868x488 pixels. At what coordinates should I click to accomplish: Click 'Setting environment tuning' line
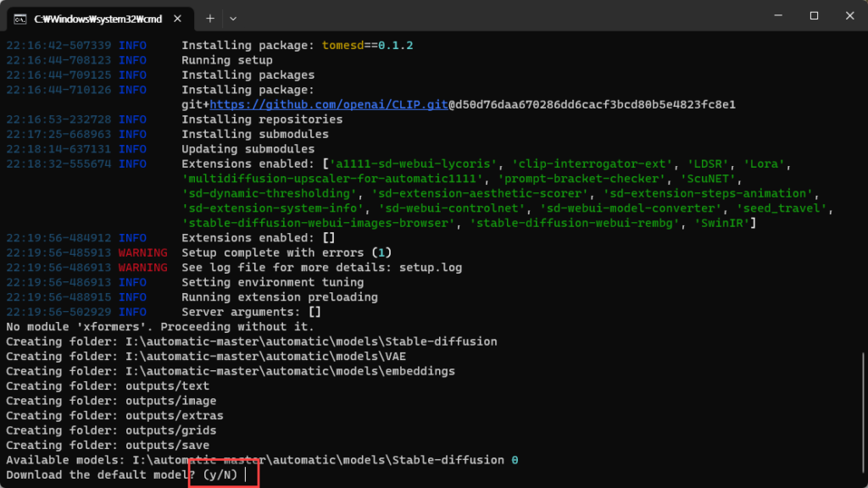point(272,282)
